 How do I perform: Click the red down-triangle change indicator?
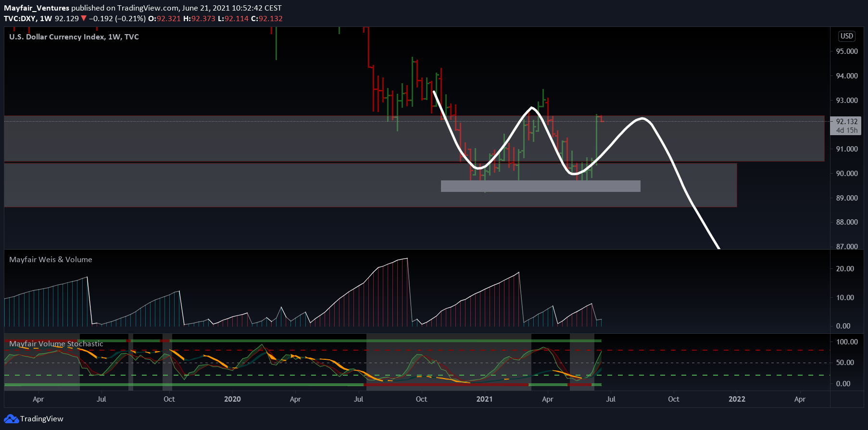click(x=84, y=19)
